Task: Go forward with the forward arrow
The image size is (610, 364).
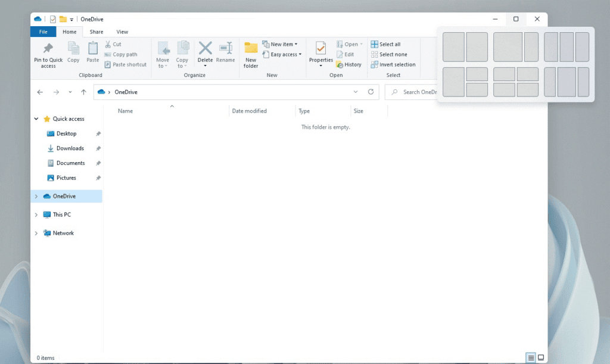Action: coord(56,92)
